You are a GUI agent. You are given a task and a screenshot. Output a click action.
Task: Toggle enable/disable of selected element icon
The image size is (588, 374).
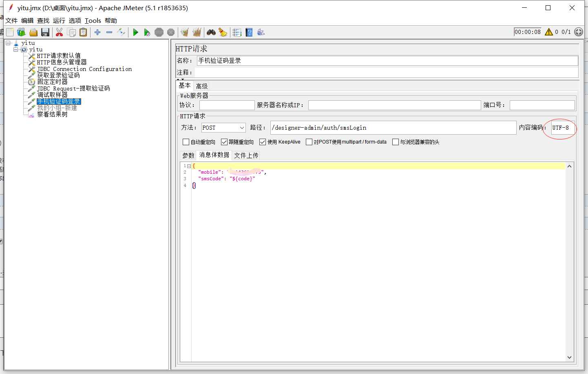coord(121,32)
